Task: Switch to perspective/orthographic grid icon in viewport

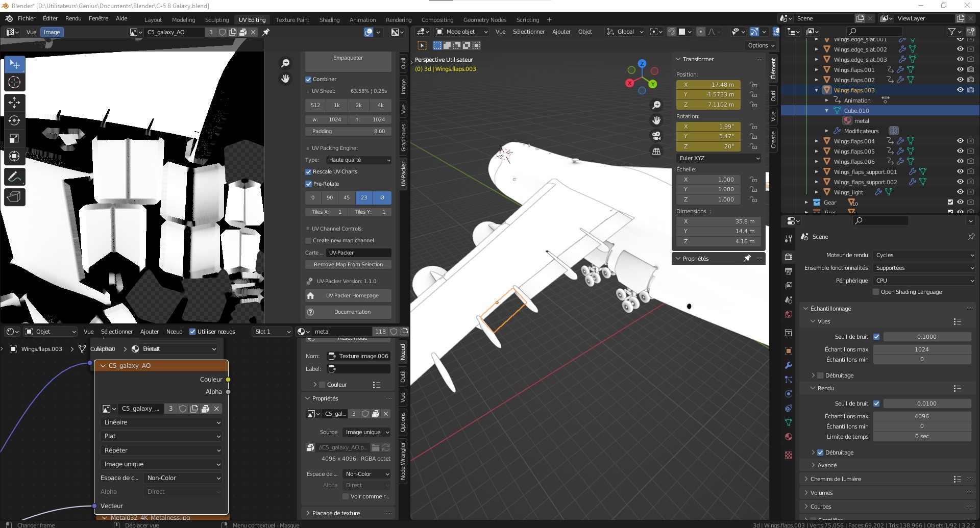Action: [656, 151]
